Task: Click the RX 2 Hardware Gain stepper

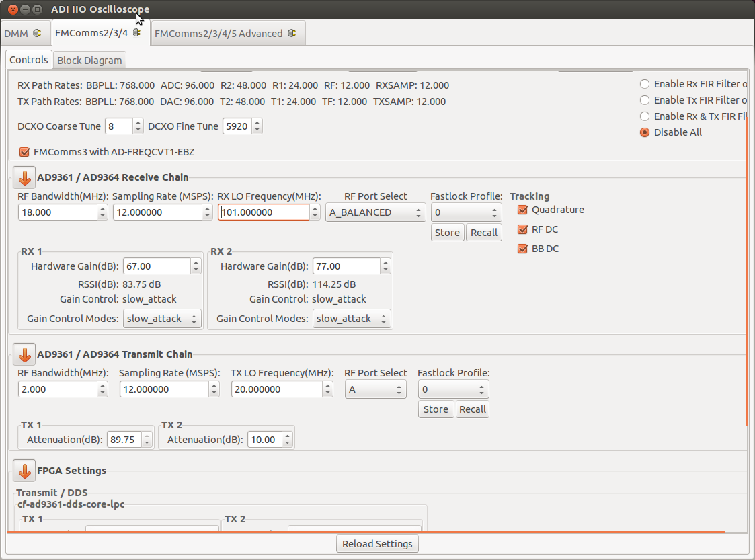Action: pos(385,266)
